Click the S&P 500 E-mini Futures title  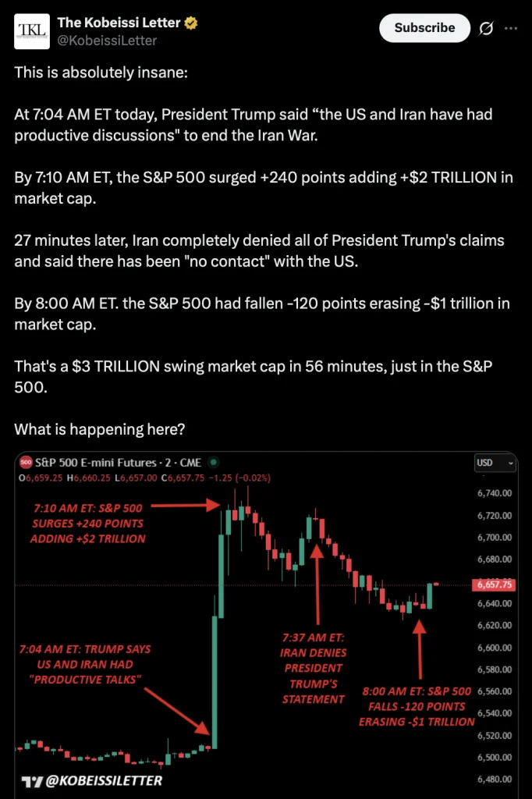(115, 463)
